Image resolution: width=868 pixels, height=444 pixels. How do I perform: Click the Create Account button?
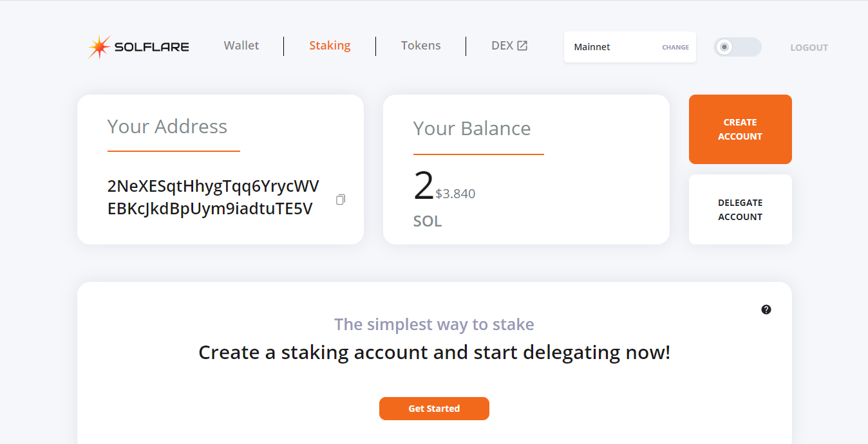click(x=741, y=129)
